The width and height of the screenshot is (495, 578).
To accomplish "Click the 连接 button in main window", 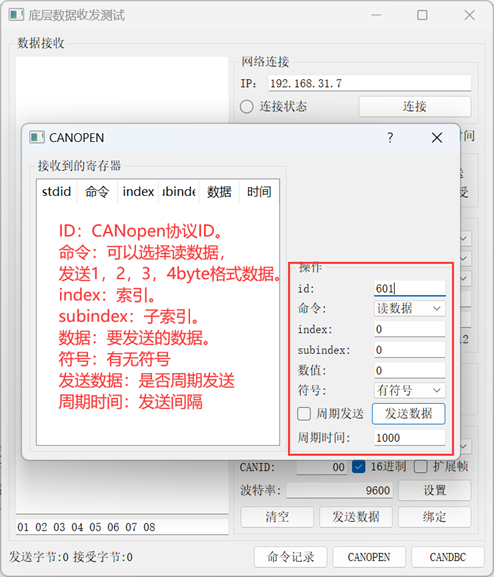I will tap(415, 107).
